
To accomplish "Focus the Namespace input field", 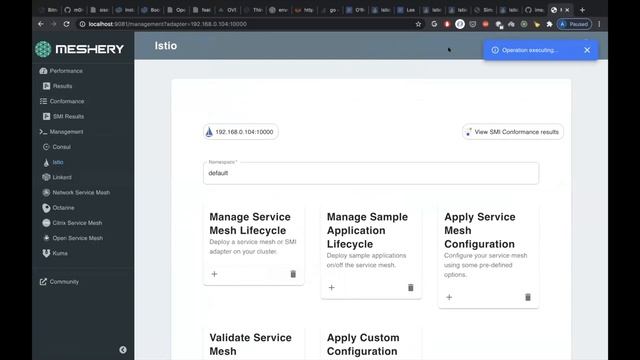I will [371, 173].
